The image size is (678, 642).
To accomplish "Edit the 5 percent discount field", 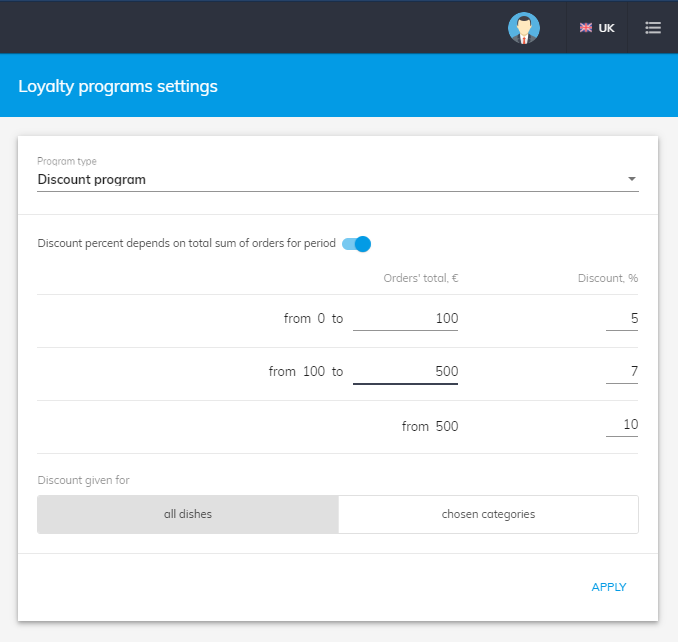I will coord(622,319).
